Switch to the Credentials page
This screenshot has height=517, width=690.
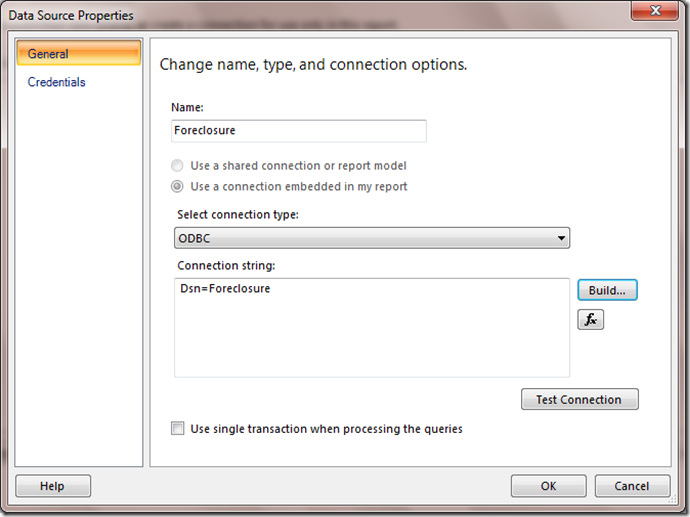point(56,82)
